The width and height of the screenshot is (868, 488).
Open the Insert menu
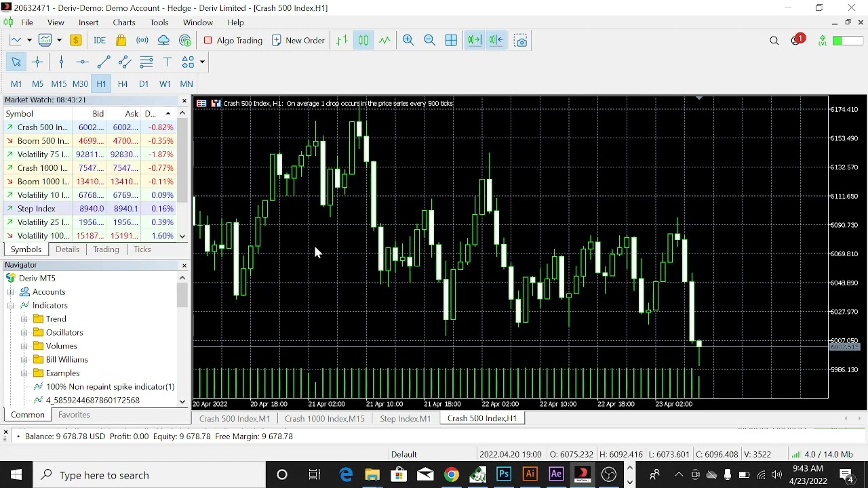[89, 22]
